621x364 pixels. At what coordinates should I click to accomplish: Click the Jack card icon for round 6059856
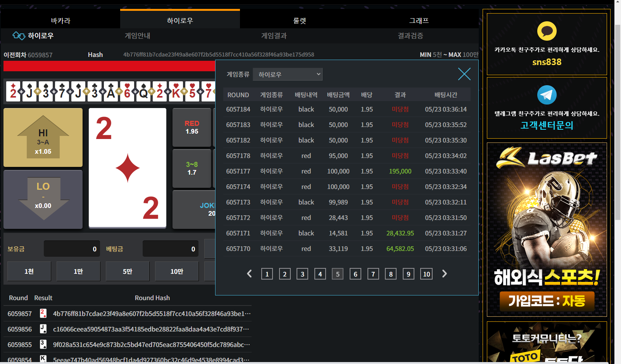click(x=43, y=329)
